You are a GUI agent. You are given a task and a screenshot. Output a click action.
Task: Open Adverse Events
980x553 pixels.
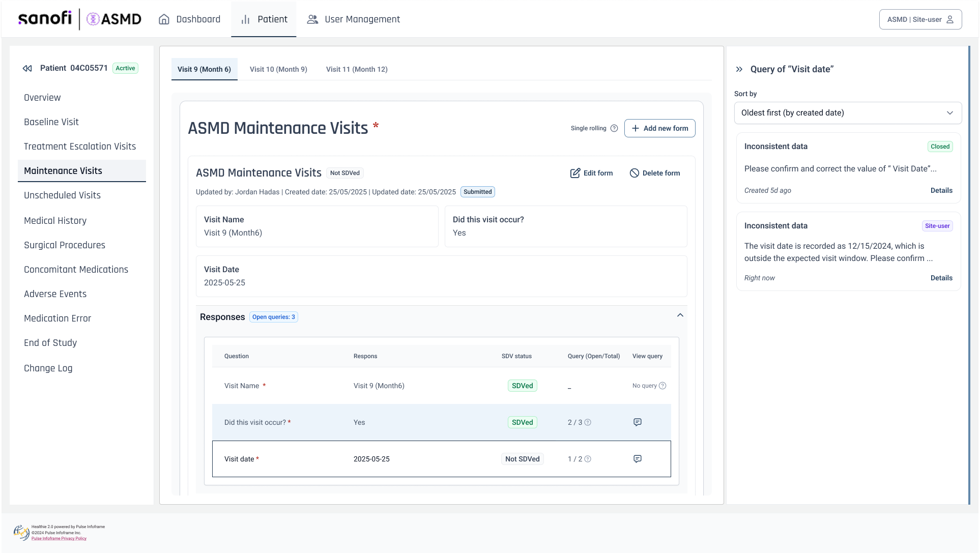[x=55, y=294]
